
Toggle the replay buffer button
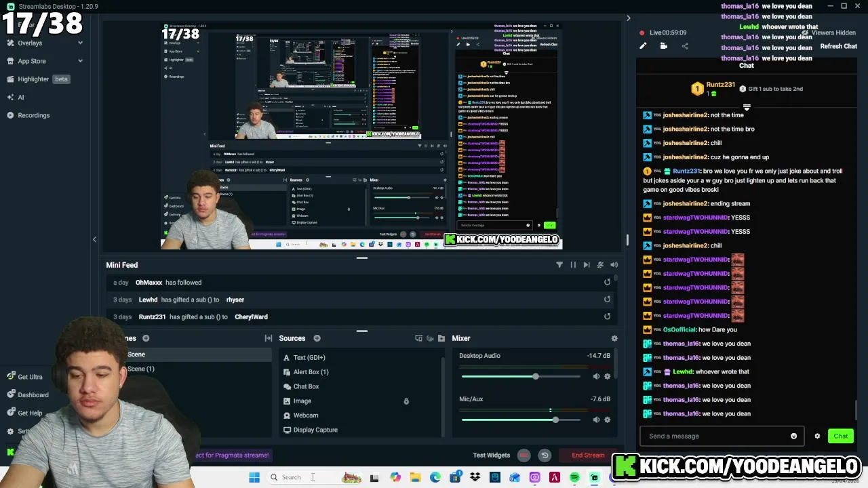point(544,455)
